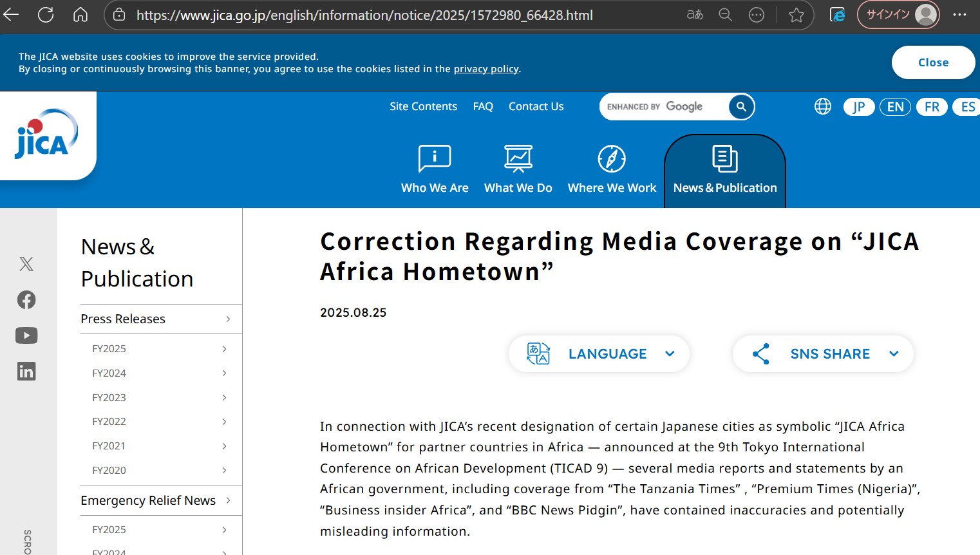Open the What We Do menu
980x555 pixels.
(x=518, y=169)
